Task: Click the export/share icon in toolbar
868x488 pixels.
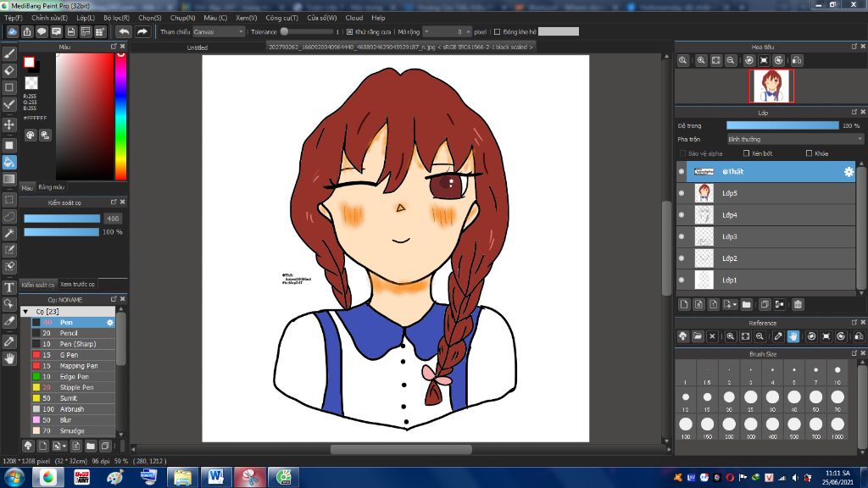Action: pos(27,31)
